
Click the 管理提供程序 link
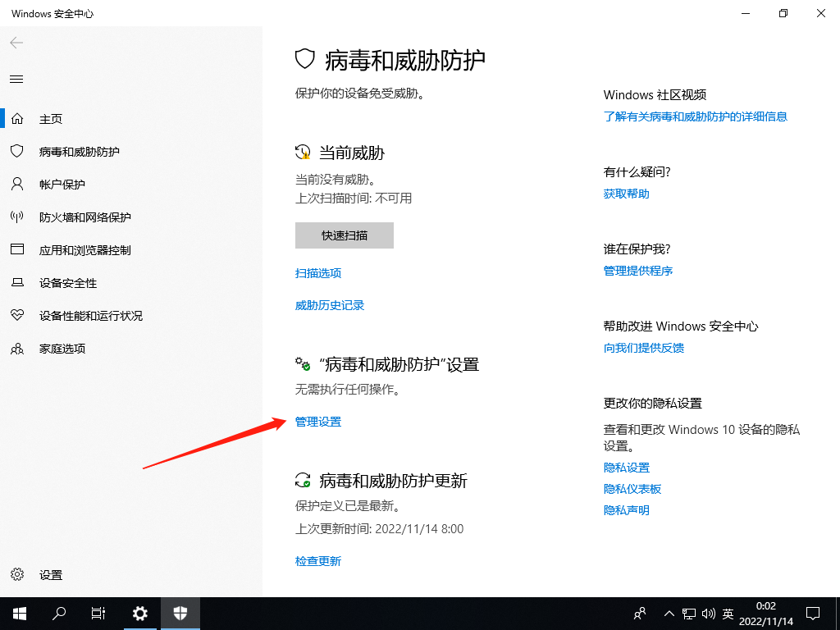638,271
